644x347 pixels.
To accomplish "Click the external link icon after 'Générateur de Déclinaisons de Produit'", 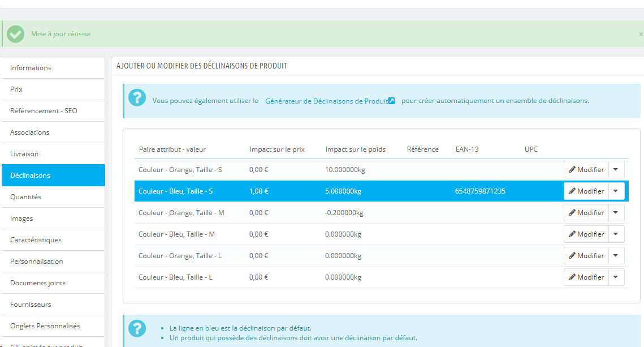I will click(391, 101).
